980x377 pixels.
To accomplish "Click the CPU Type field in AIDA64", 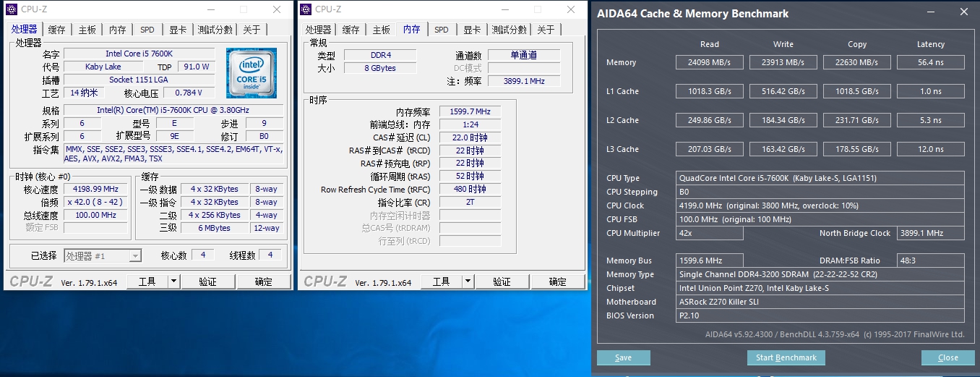I will tap(820, 178).
